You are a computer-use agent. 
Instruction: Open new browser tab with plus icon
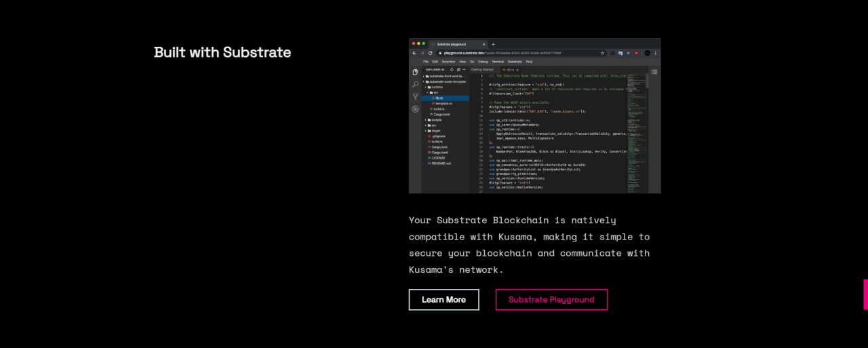coord(493,44)
